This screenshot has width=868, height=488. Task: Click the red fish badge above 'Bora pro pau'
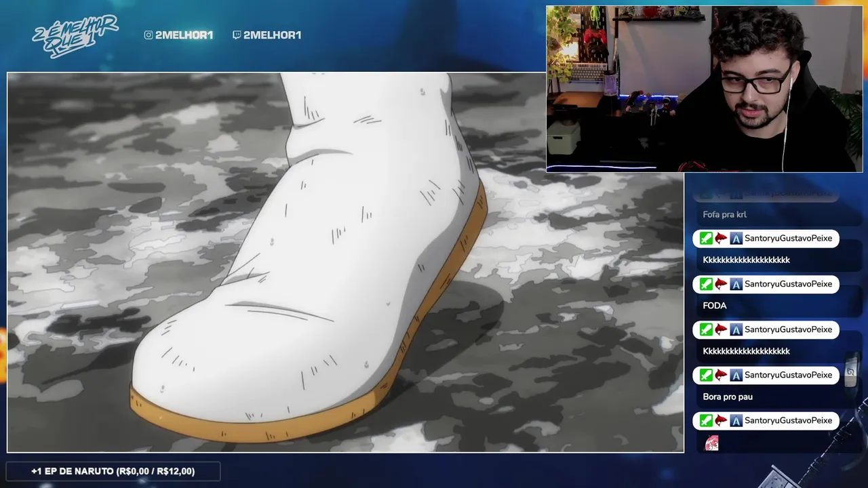[x=721, y=375]
